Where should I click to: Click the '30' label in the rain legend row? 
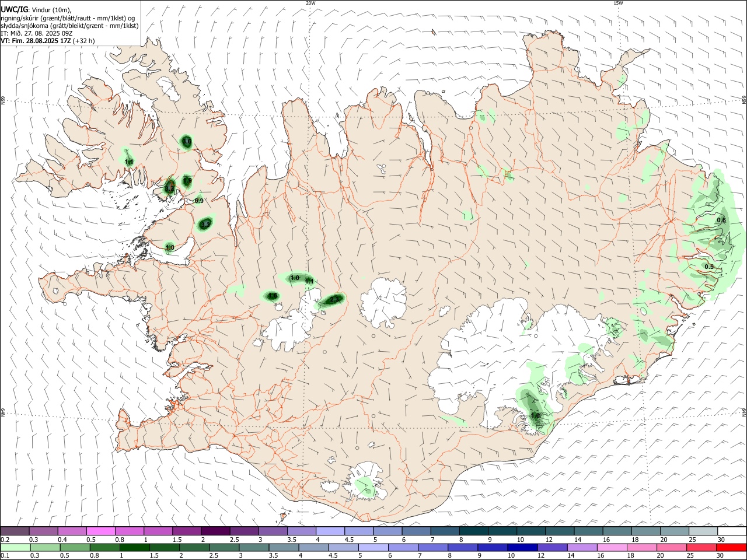coord(721,556)
